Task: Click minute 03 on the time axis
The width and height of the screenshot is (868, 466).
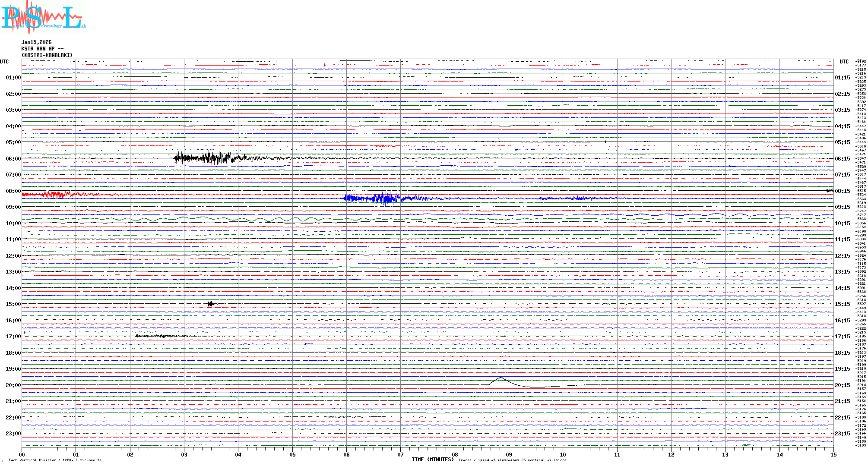Action: pos(184,454)
